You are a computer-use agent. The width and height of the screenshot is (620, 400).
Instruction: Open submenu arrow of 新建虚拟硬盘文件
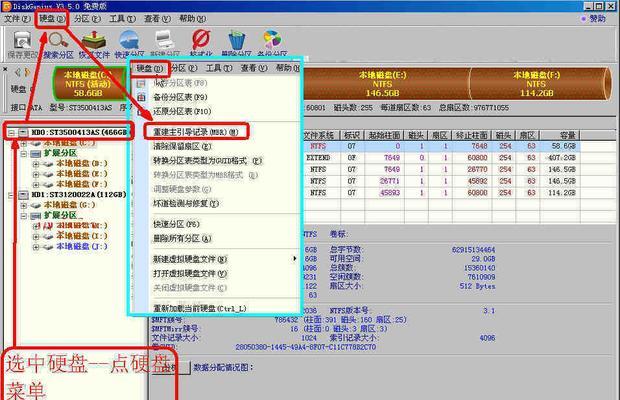pyautogui.click(x=294, y=259)
